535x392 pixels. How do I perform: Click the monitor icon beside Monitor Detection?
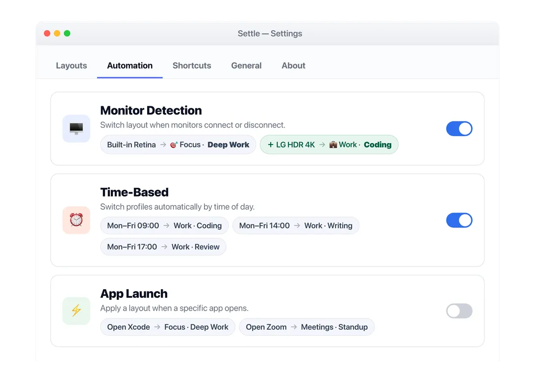tap(76, 128)
